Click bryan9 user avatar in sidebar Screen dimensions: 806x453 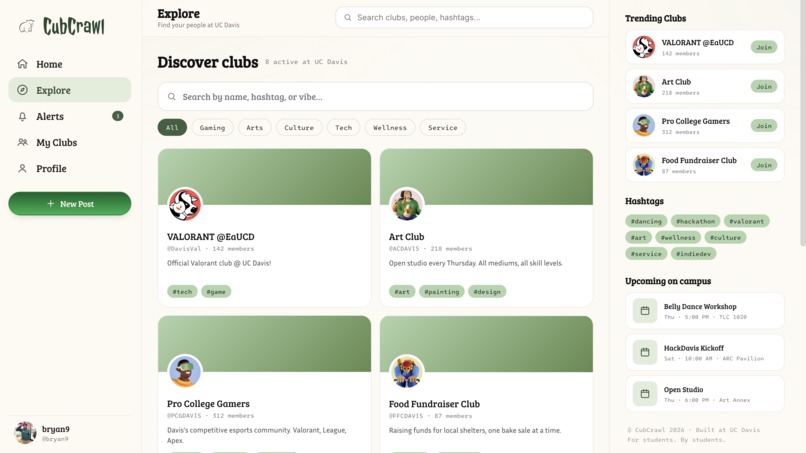(x=25, y=433)
